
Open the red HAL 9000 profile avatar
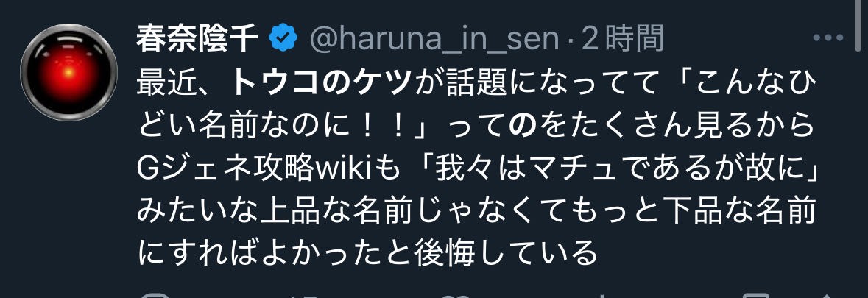68,72
